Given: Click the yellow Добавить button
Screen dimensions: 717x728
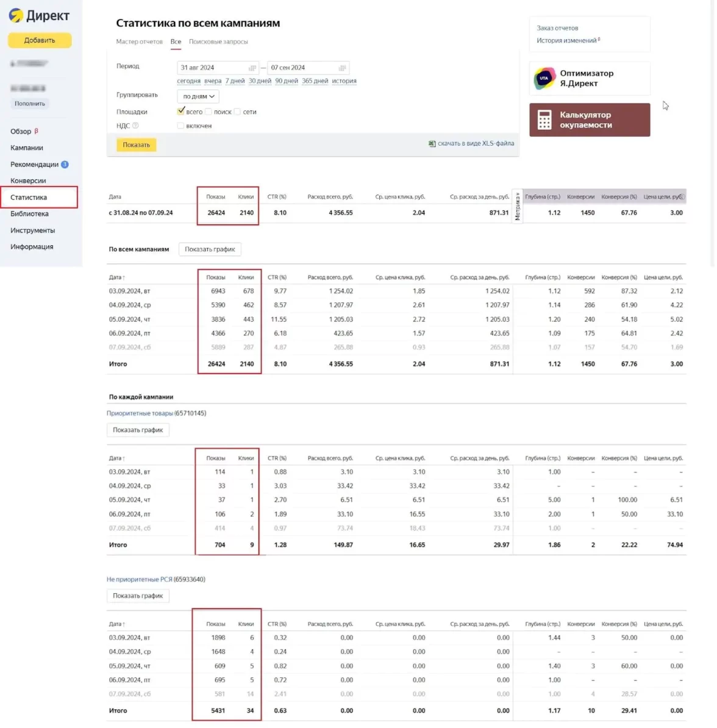Looking at the screenshot, I should 40,40.
